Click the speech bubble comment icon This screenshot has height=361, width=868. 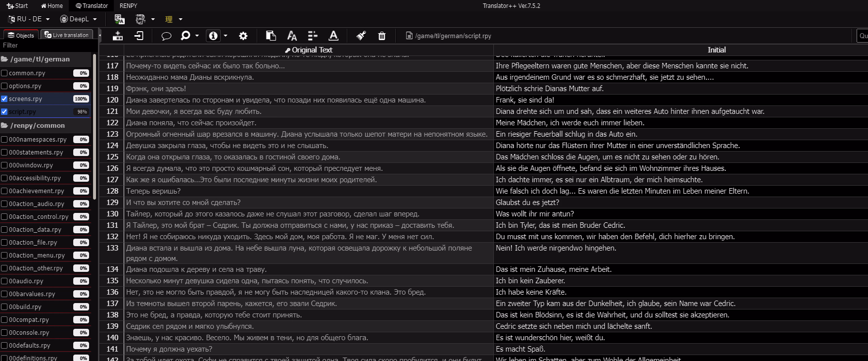pyautogui.click(x=166, y=36)
